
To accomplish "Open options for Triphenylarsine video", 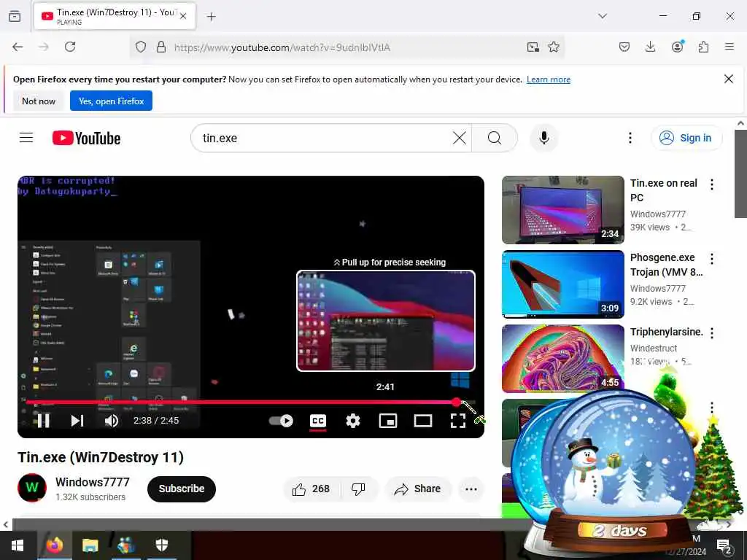I will pyautogui.click(x=712, y=333).
